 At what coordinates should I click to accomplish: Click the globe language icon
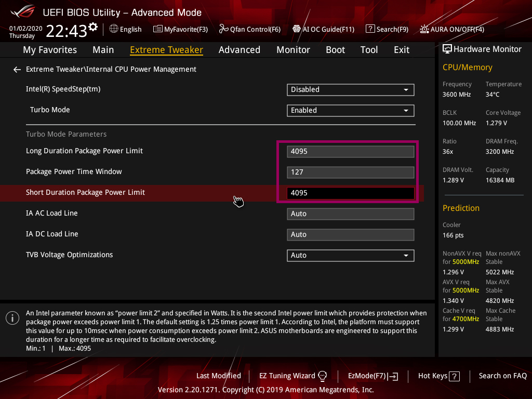[114, 29]
